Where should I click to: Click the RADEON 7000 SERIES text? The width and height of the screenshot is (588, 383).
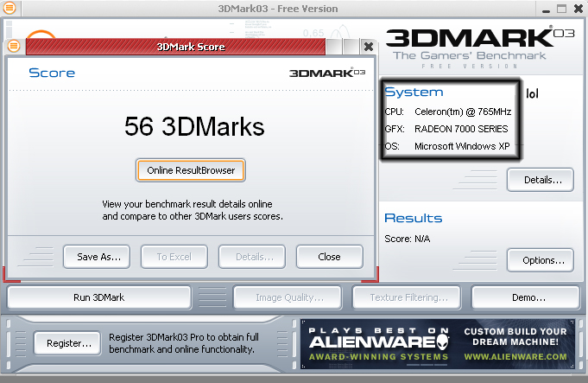click(x=461, y=129)
